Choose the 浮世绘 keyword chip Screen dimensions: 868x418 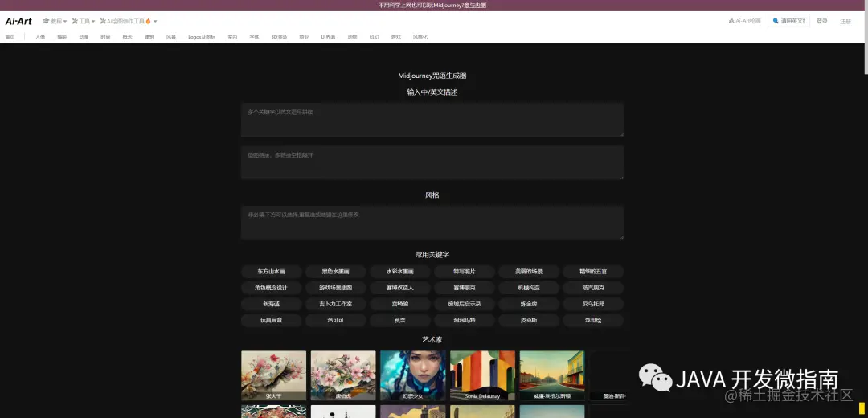pos(593,320)
